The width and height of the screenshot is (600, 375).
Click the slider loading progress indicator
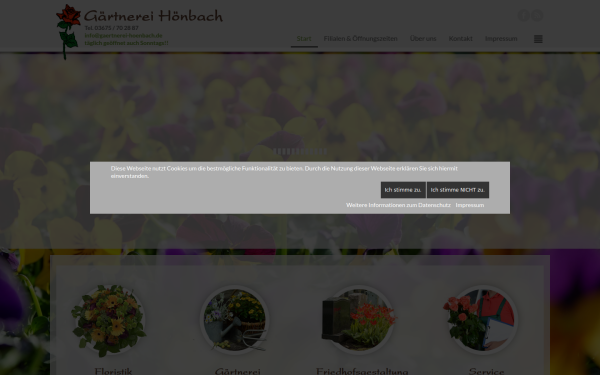[x=300, y=152]
